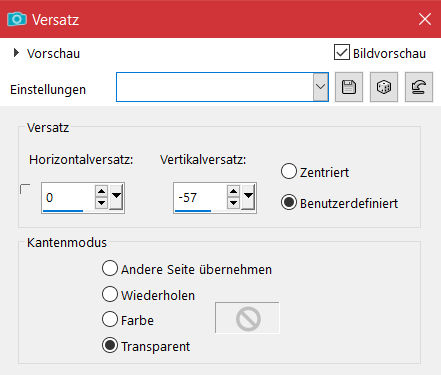Increase Vertikalversatz with the up arrow
Viewport: 441px width, 375px height.
click(x=233, y=191)
